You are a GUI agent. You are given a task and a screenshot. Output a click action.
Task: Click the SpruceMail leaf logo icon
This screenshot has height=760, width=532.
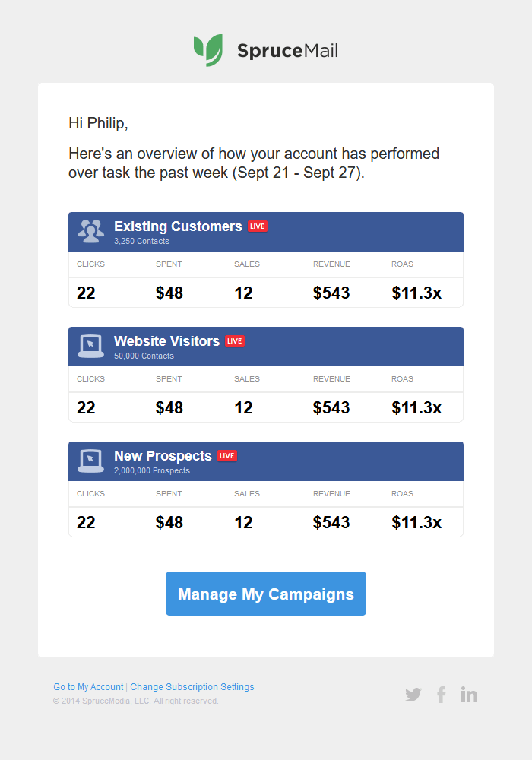click(x=208, y=50)
